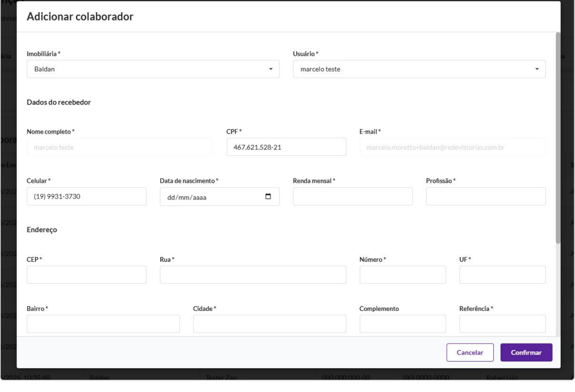Viewport: 575px width, 392px height.
Task: Click the disabled Nome completo field
Action: point(120,147)
